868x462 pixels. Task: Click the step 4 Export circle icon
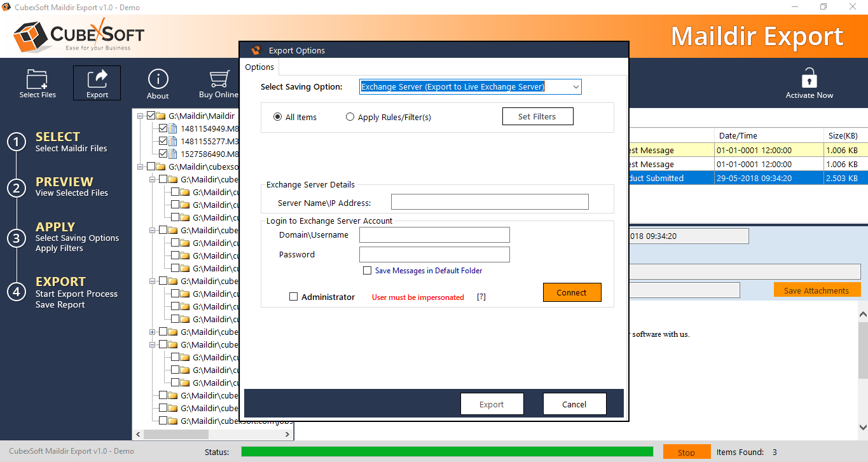(16, 292)
